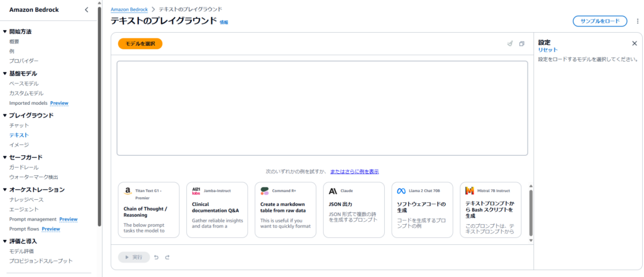Open チャット under プレイグラウンド
The width and height of the screenshot is (644, 277).
click(x=19, y=125)
